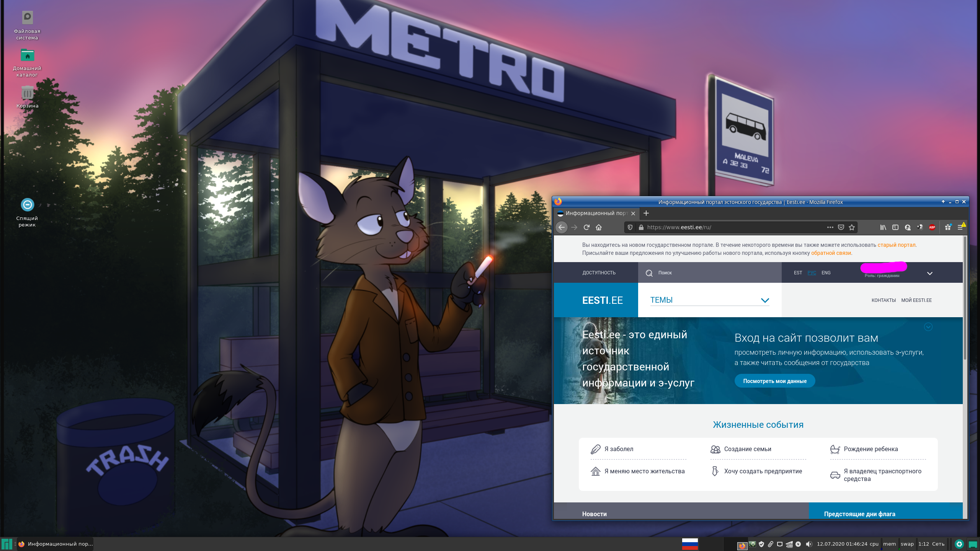
Task: Select Firefox window button in taskbar
Action: (56, 544)
